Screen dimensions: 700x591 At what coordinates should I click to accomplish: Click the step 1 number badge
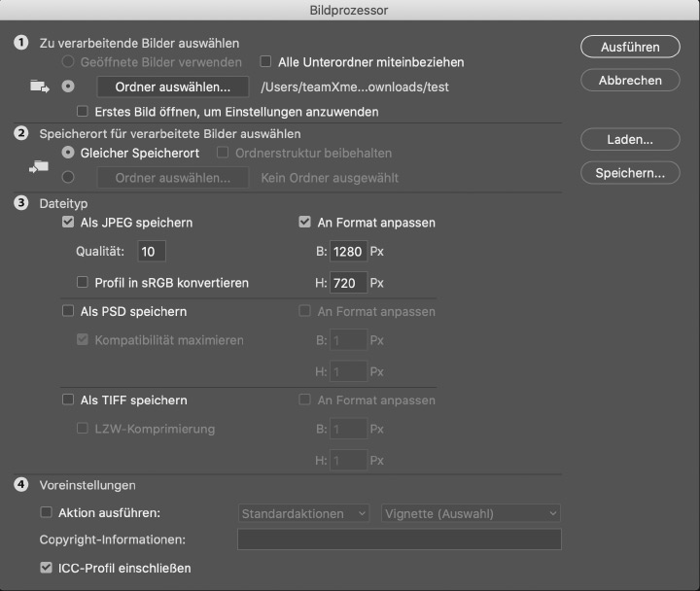pos(21,43)
